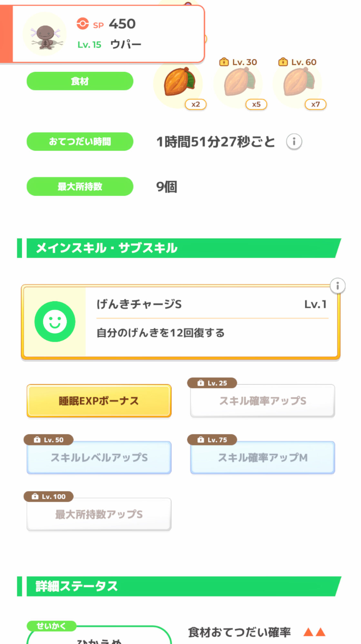The width and height of the screenshot is (361, 644).
Task: Tap the おてつだい時間 green label
Action: (x=80, y=142)
